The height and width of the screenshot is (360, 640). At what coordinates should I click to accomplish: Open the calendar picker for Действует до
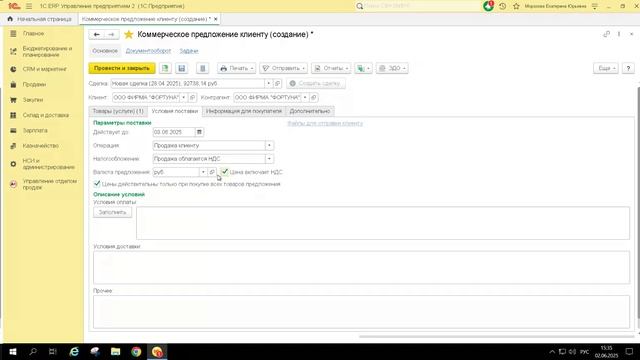coord(199,132)
